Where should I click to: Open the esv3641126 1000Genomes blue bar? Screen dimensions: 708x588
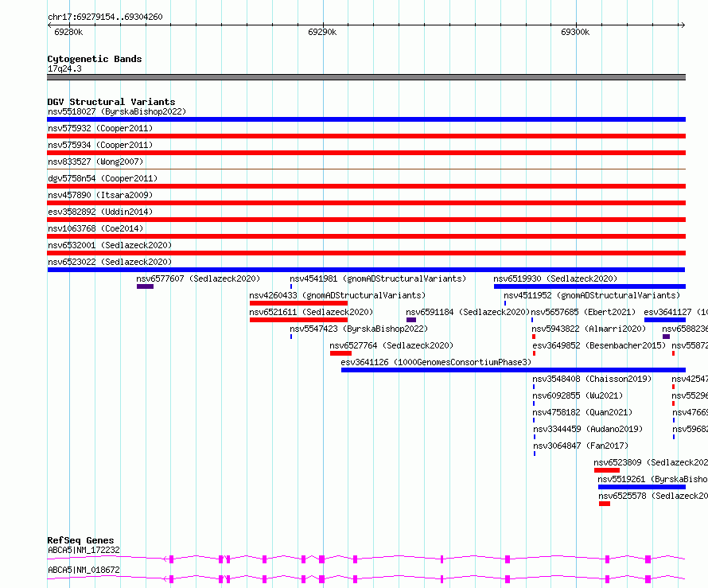[x=513, y=370]
